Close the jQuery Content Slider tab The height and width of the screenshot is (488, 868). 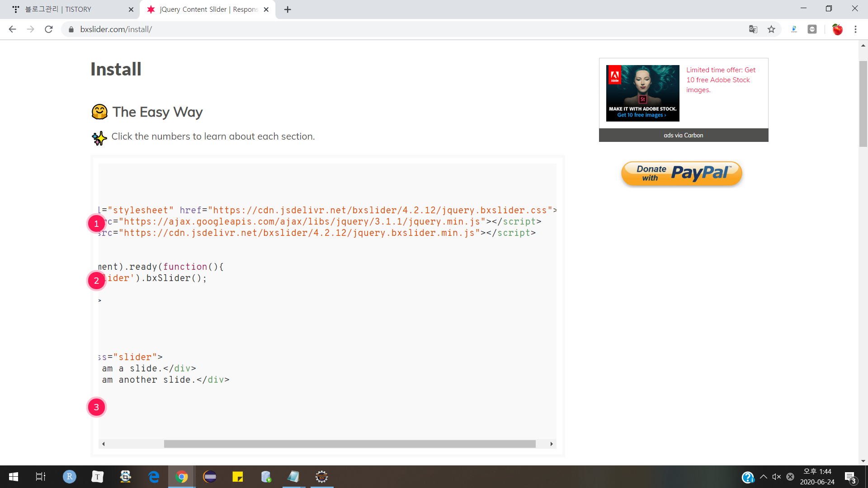pyautogui.click(x=266, y=9)
